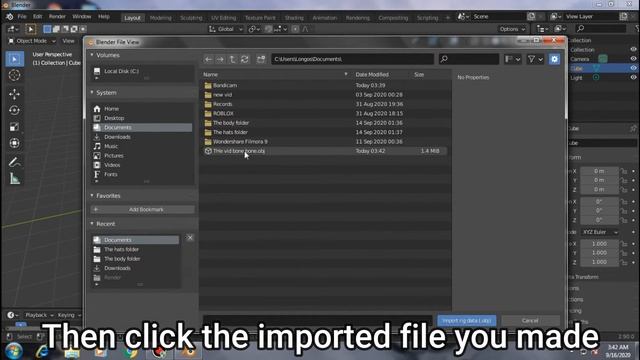This screenshot has width=640, height=360.
Task: Open the Records folder
Action: pos(222,104)
